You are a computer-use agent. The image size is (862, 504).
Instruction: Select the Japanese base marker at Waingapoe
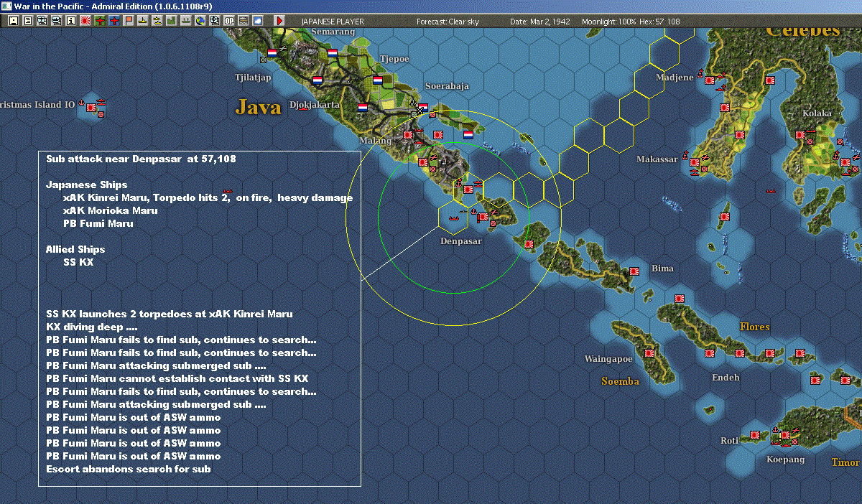click(x=649, y=353)
